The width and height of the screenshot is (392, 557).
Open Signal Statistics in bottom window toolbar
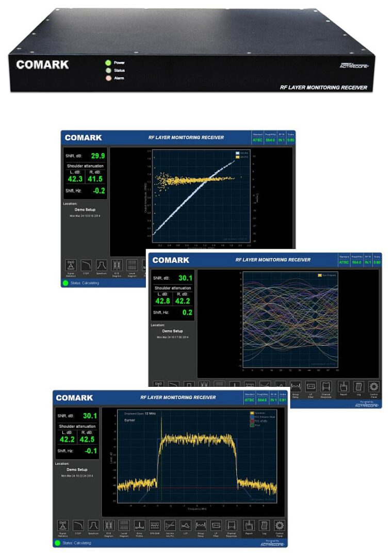click(62, 526)
